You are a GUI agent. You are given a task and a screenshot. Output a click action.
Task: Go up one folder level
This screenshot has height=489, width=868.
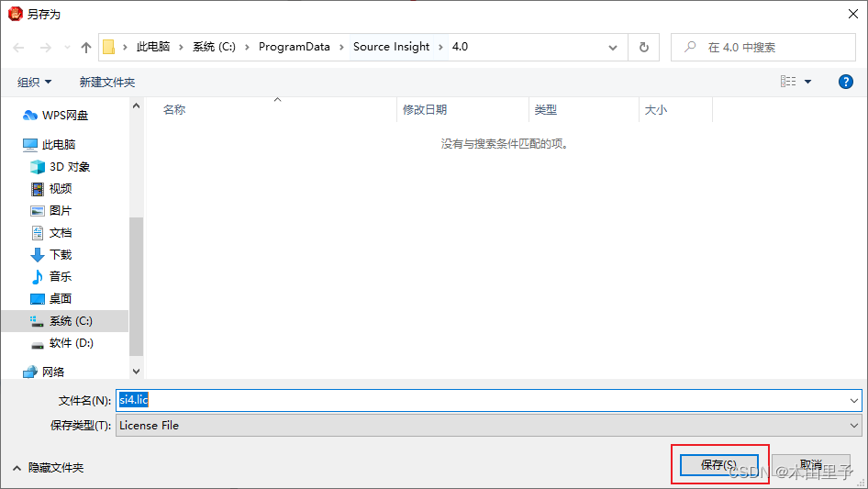point(86,48)
